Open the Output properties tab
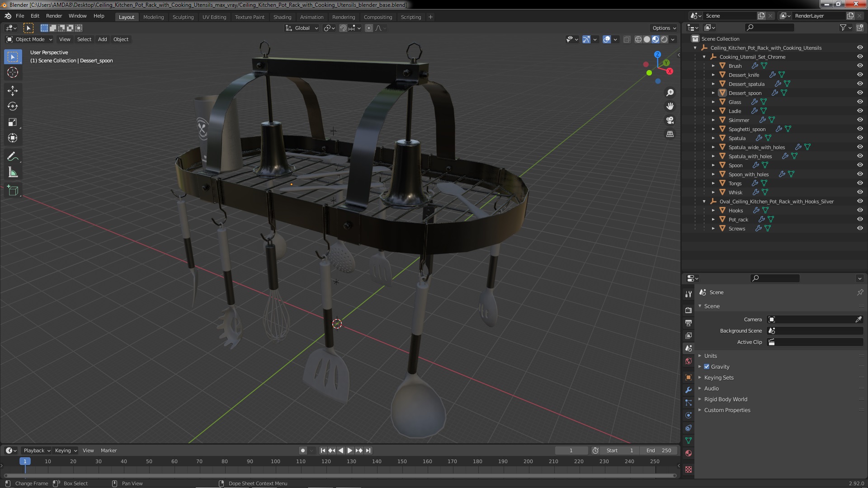Screen dimensions: 868x488 tap(688, 323)
